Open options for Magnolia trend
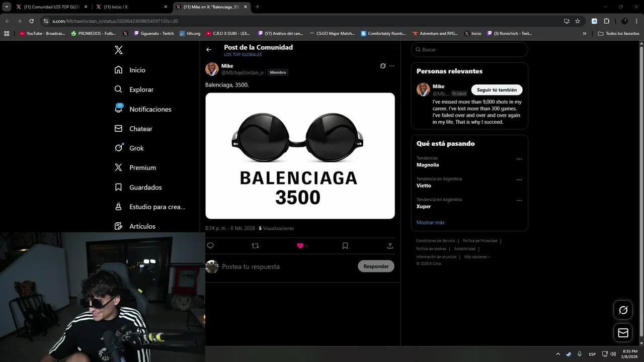The width and height of the screenshot is (644, 362). pyautogui.click(x=519, y=159)
